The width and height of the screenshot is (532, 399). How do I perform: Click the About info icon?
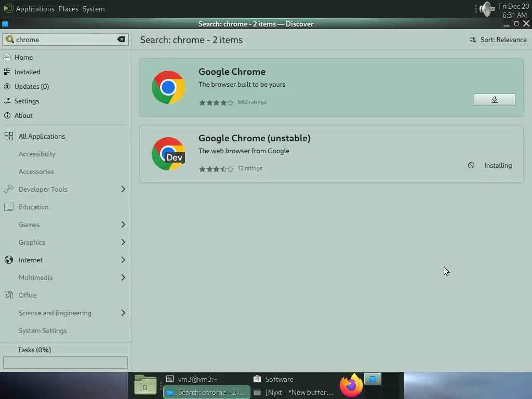7,115
